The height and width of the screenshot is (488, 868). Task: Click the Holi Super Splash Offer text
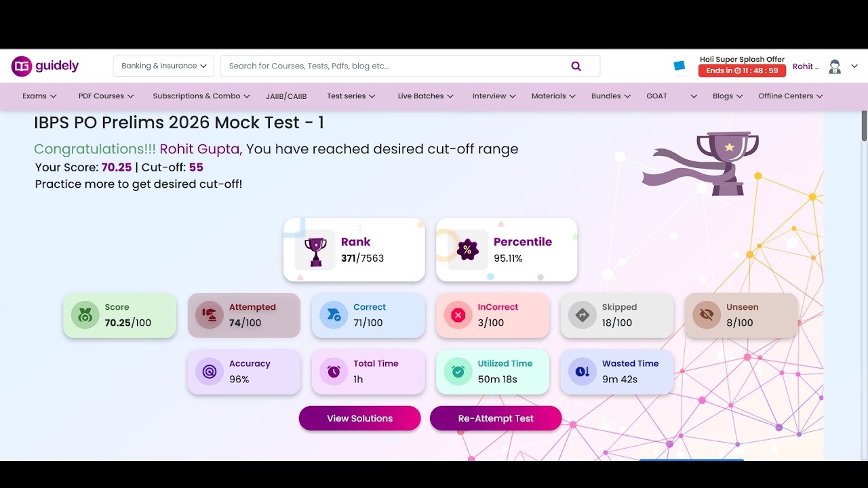pos(742,60)
